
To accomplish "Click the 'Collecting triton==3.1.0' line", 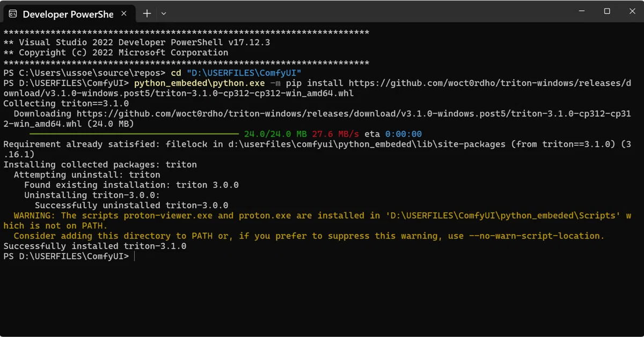I will pos(66,104).
